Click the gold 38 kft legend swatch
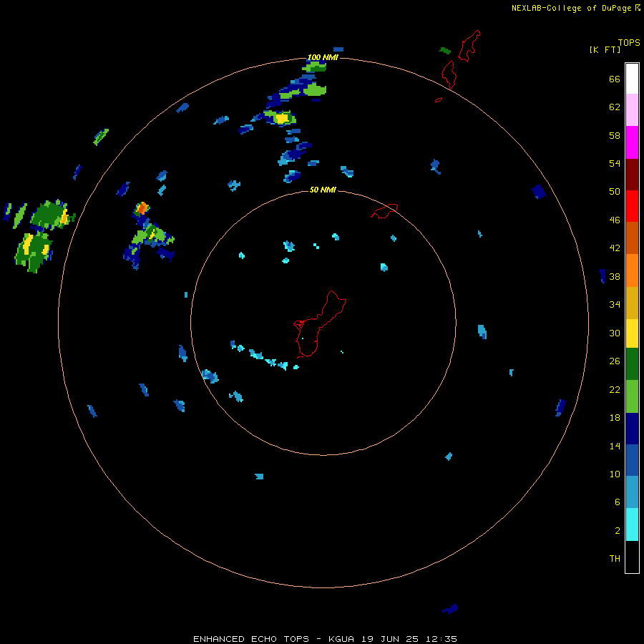 coord(632,303)
